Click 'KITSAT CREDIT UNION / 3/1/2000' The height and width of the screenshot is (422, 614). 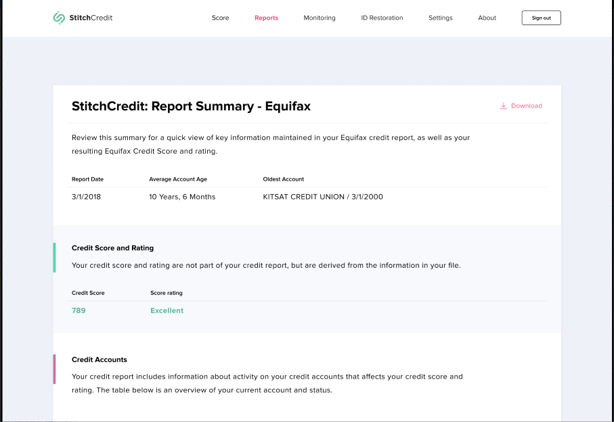click(323, 197)
